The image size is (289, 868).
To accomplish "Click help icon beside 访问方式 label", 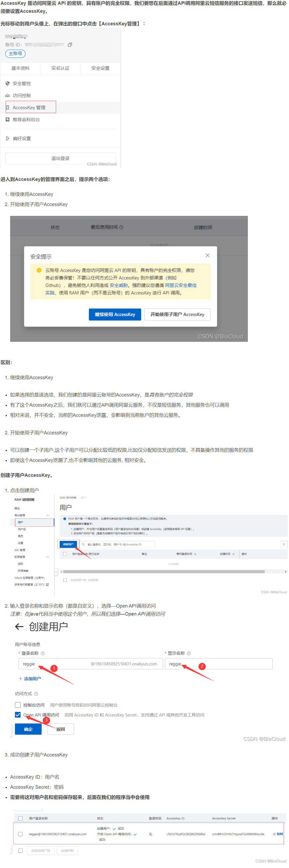I will [x=36, y=694].
